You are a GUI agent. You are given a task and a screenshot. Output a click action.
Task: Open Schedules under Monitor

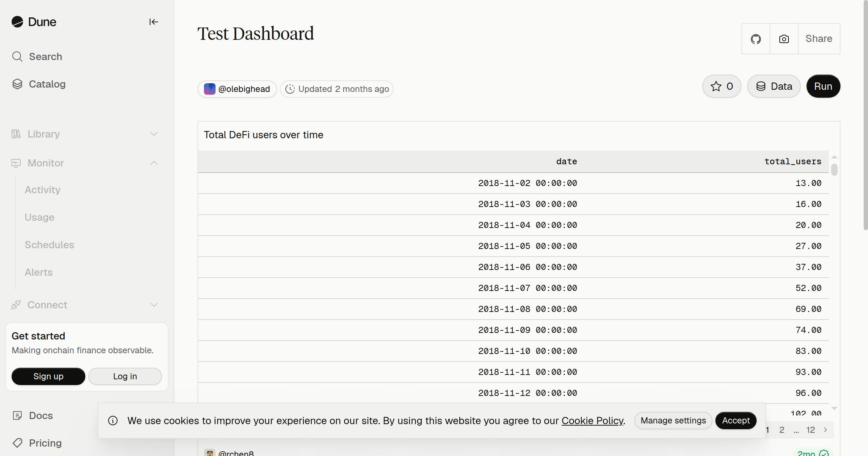[x=49, y=245]
